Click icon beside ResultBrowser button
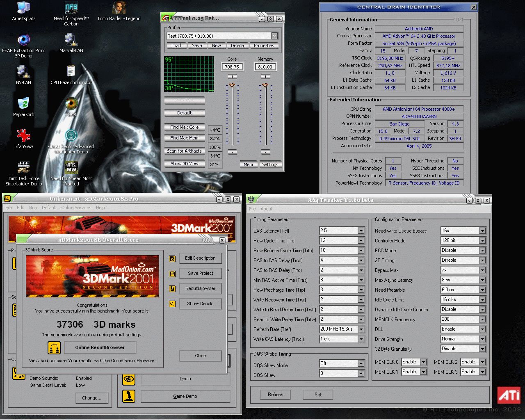 pyautogui.click(x=172, y=289)
